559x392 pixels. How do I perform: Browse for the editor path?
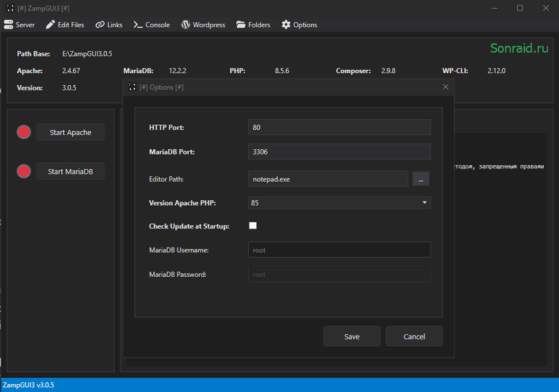point(421,179)
